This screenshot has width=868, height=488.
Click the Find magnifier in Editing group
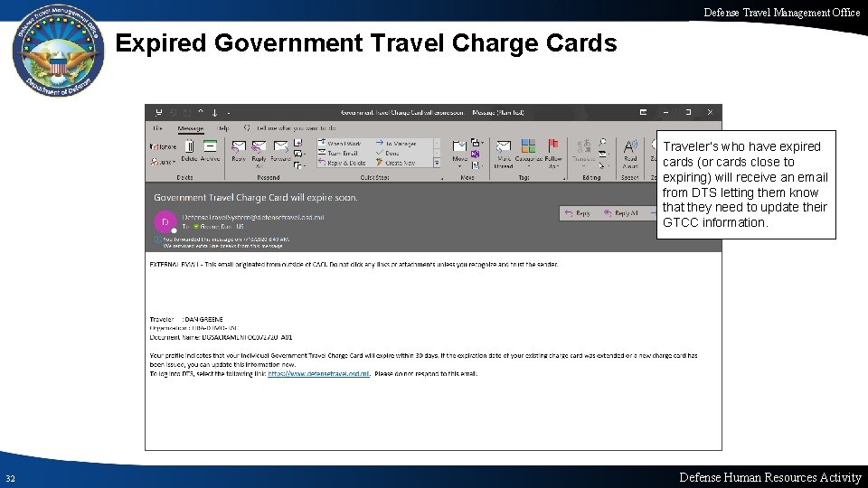(x=602, y=143)
